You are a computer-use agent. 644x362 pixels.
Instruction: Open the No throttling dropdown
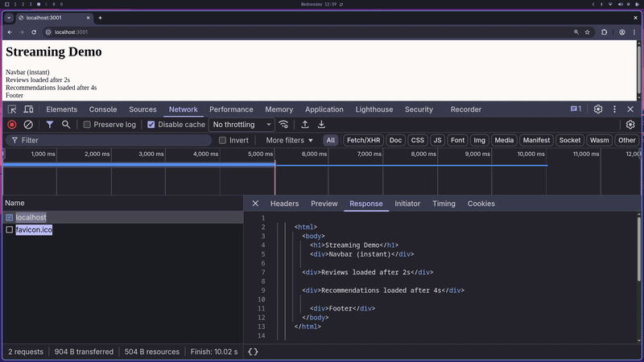point(242,125)
